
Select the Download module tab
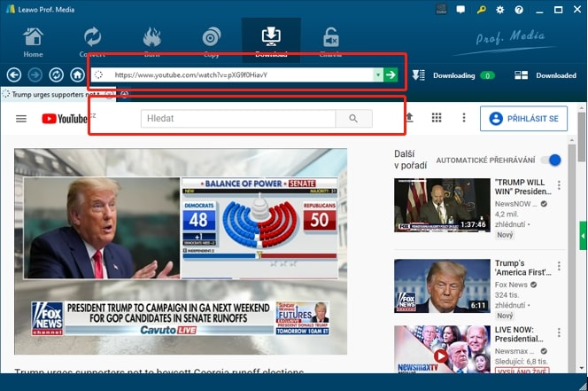(271, 41)
